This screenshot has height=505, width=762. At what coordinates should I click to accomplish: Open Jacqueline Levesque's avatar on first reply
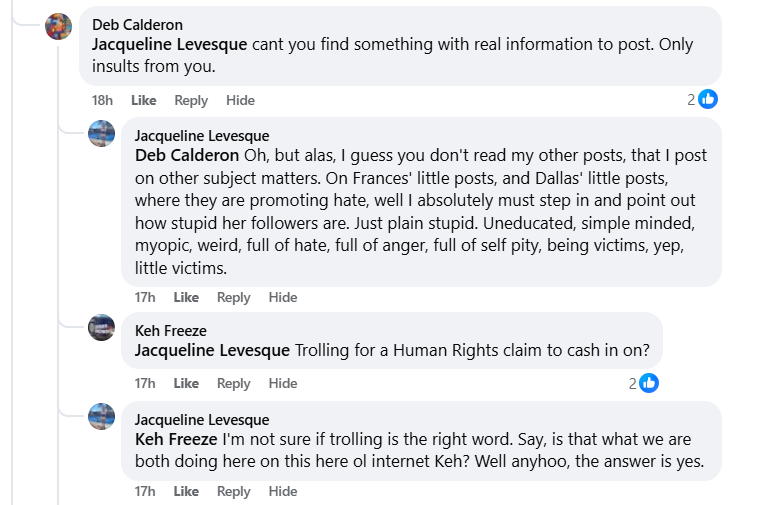102,133
